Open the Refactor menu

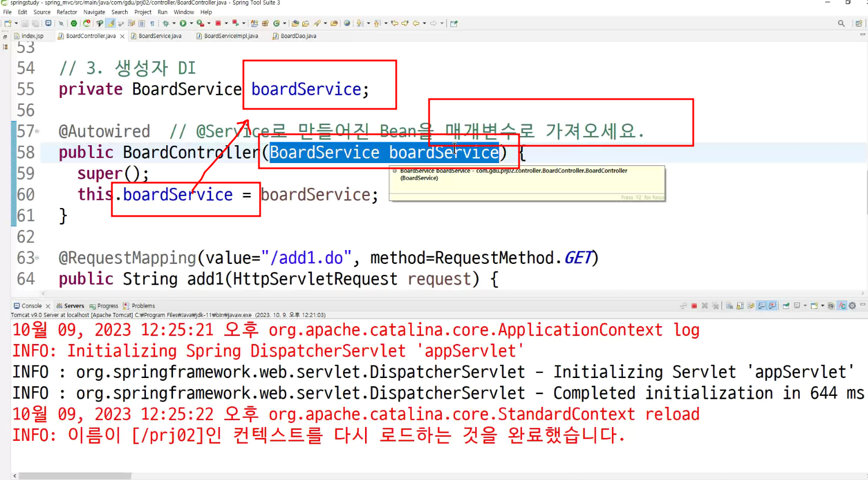coord(67,12)
